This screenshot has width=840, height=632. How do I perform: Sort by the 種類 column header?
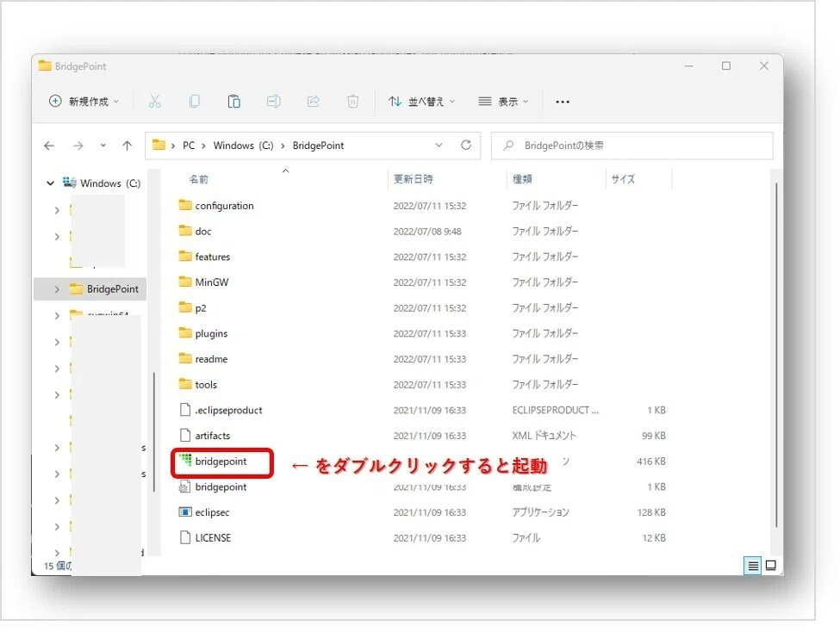pos(522,179)
